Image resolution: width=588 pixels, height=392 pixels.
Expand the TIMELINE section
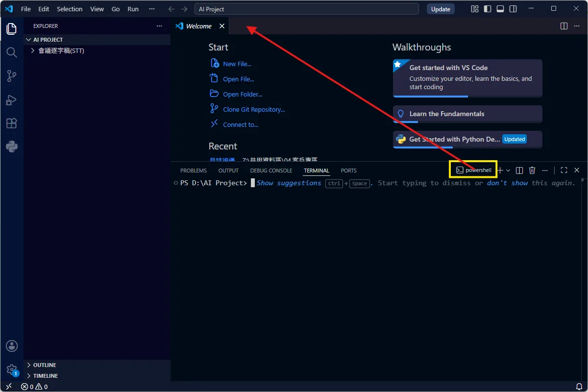97,376
